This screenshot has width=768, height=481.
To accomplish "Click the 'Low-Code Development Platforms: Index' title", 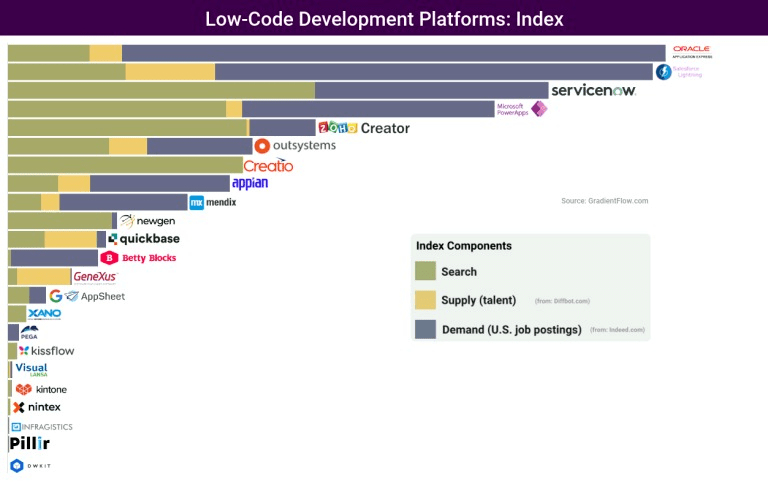I will [x=384, y=19].
